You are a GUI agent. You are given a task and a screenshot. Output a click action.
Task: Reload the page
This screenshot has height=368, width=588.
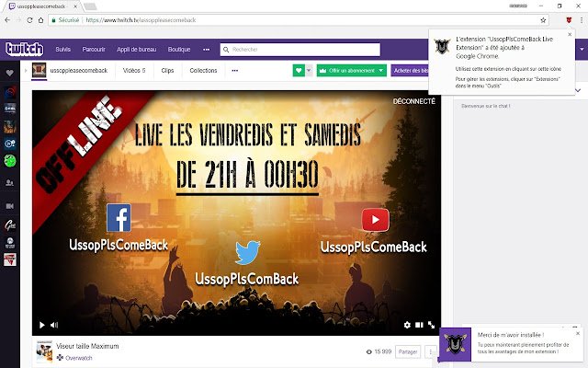click(29, 20)
